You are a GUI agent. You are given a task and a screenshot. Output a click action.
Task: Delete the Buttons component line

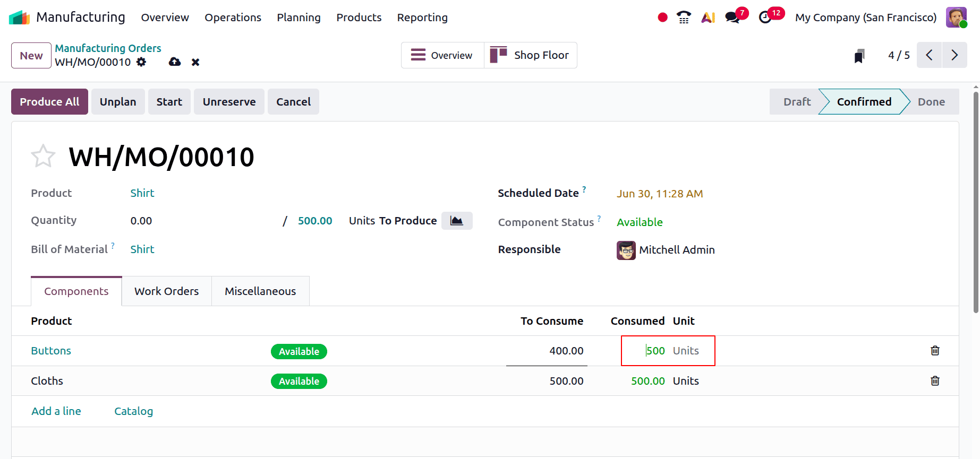pyautogui.click(x=935, y=351)
